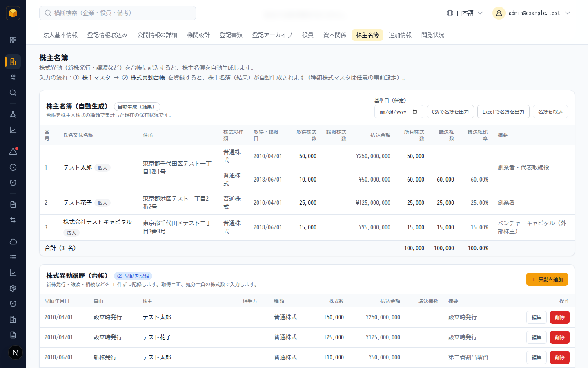The image size is (588, 368).
Task: Delete the 2018/06/01 新株発行 row
Action: [560, 357]
